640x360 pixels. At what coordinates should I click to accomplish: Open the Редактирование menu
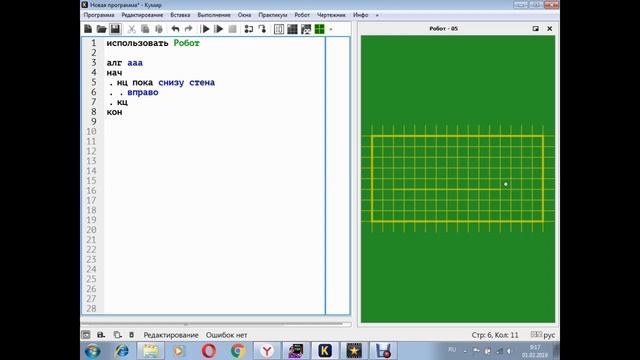tap(142, 15)
